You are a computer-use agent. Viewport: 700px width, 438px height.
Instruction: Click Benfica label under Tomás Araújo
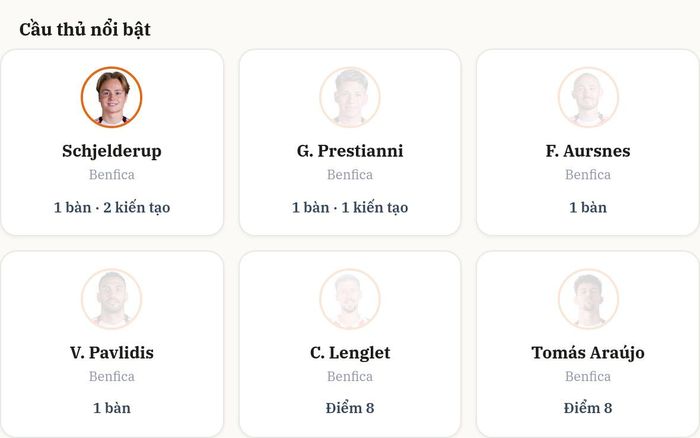click(588, 376)
